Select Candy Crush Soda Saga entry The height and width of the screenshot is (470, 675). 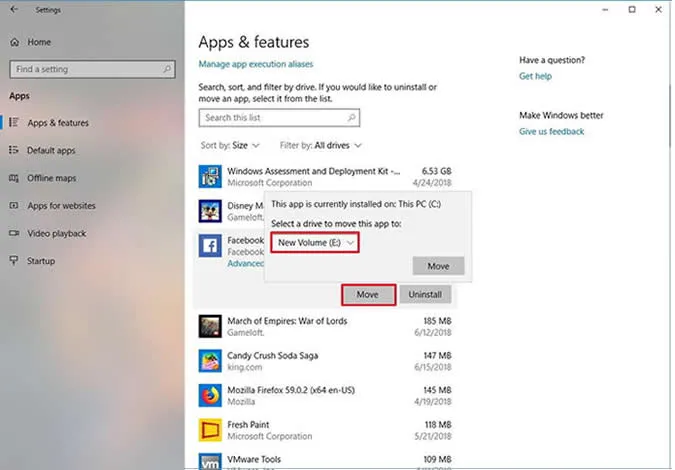click(x=325, y=361)
